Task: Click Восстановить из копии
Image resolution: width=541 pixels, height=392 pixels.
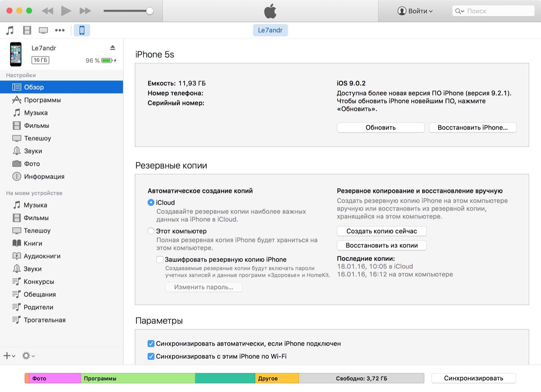Action: [382, 245]
